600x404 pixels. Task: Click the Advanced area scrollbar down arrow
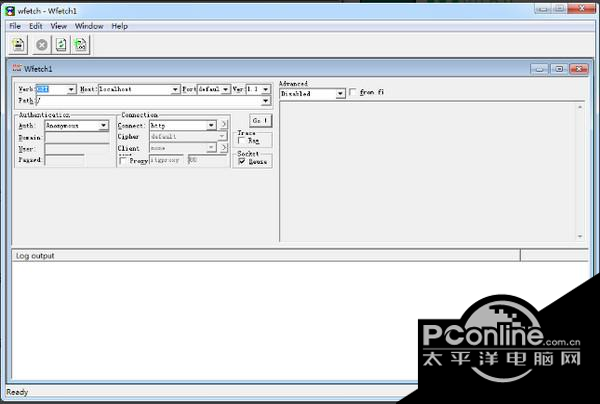(580, 236)
